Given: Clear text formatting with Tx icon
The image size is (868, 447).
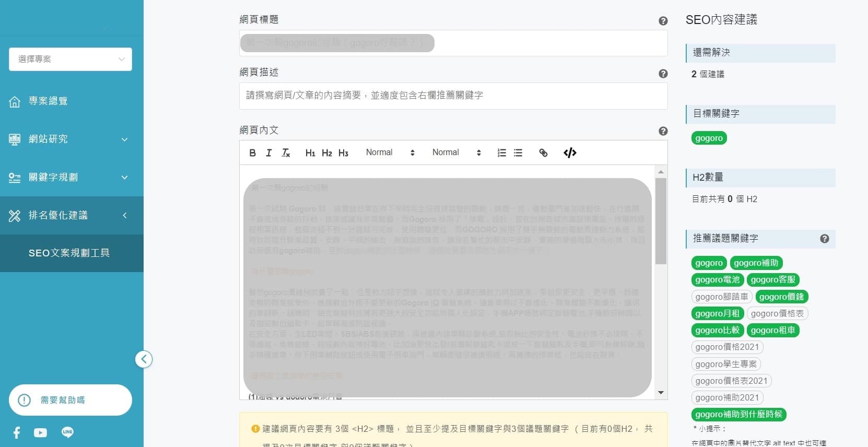Looking at the screenshot, I should coord(286,152).
